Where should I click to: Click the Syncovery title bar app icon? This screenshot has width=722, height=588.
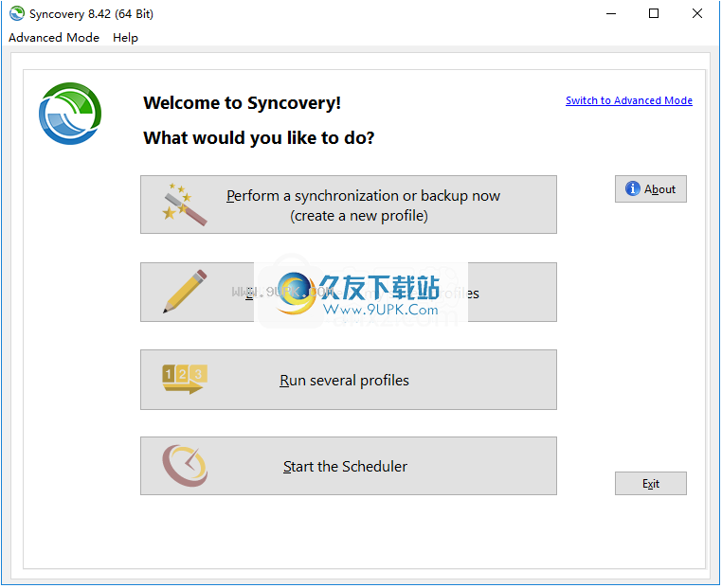(x=16, y=13)
